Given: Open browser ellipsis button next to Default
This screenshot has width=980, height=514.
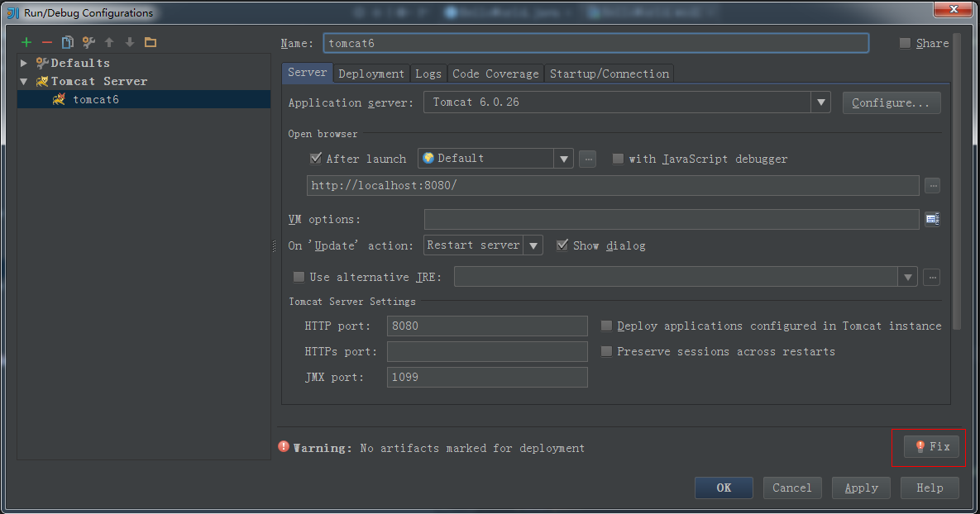Looking at the screenshot, I should [587, 159].
